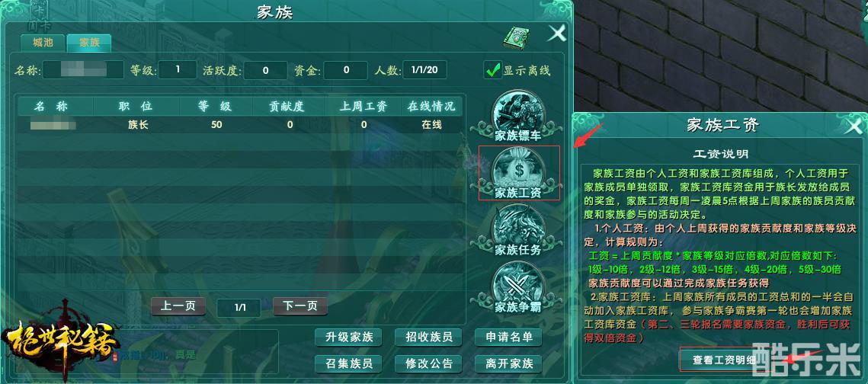Open 查看工资明细 salary details
Screen dimensions: 868x384
tap(723, 360)
